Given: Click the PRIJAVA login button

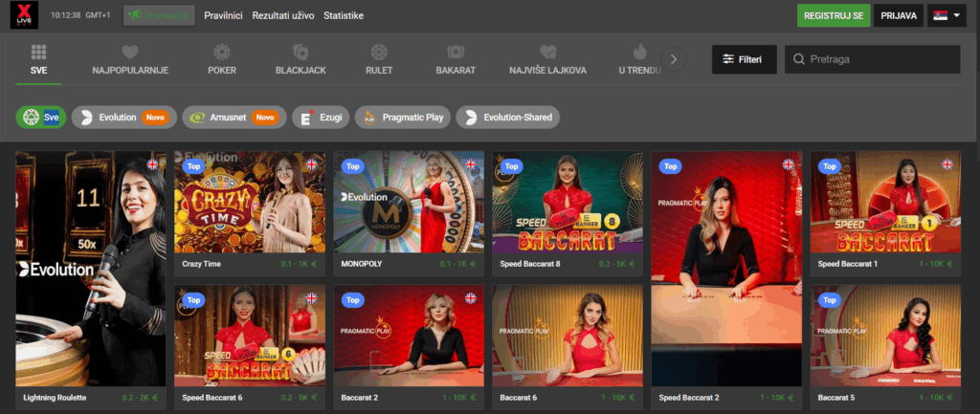Looking at the screenshot, I should pyautogui.click(x=899, y=15).
